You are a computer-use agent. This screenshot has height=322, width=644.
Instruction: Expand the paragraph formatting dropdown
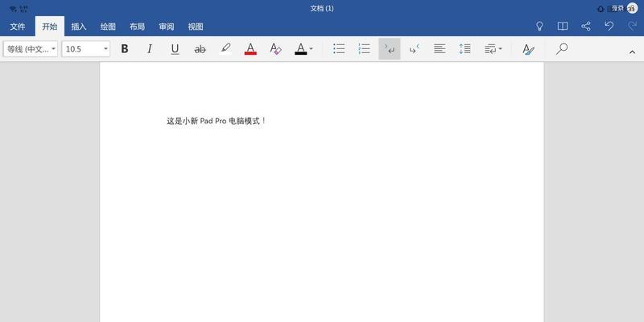(x=493, y=49)
